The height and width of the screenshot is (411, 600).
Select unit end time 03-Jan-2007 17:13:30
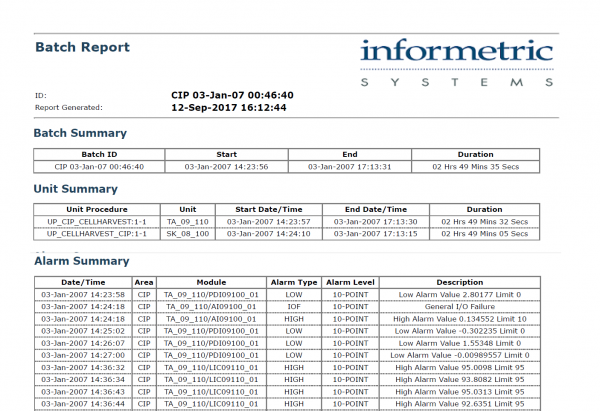376,222
